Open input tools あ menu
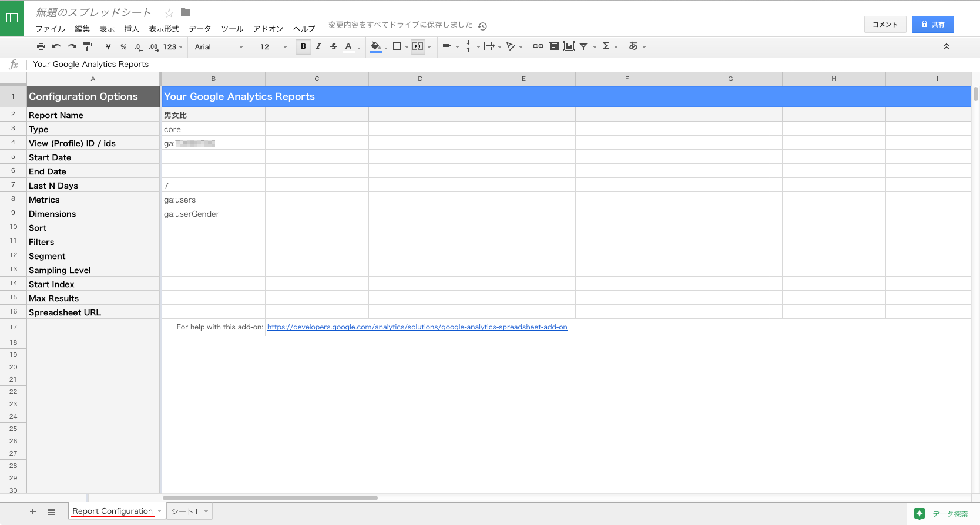 point(637,46)
